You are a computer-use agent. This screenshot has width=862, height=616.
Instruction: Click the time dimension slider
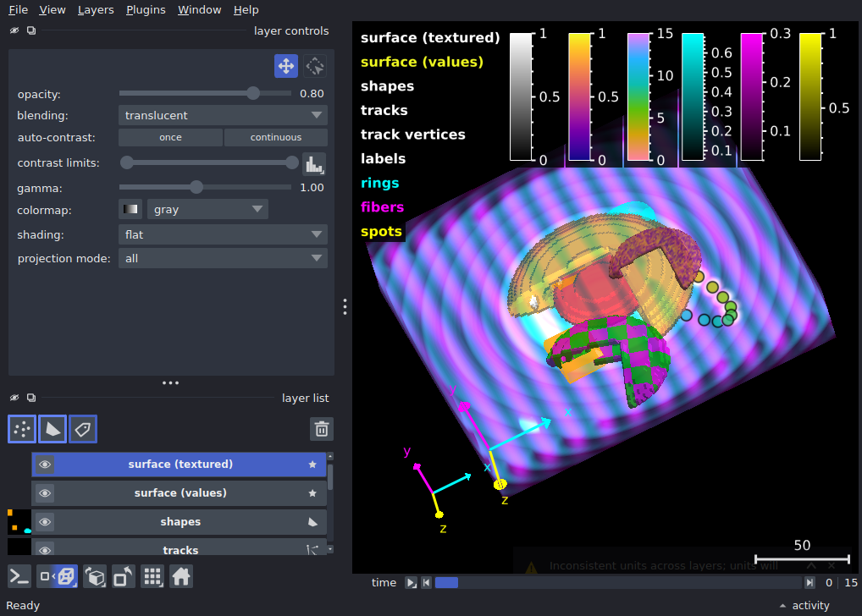tap(619, 582)
